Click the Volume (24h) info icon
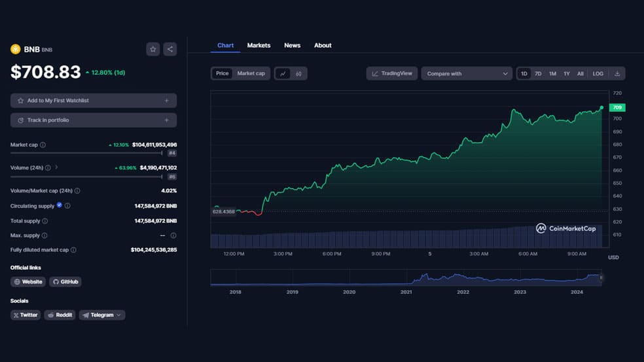The width and height of the screenshot is (644, 362). pos(48,168)
